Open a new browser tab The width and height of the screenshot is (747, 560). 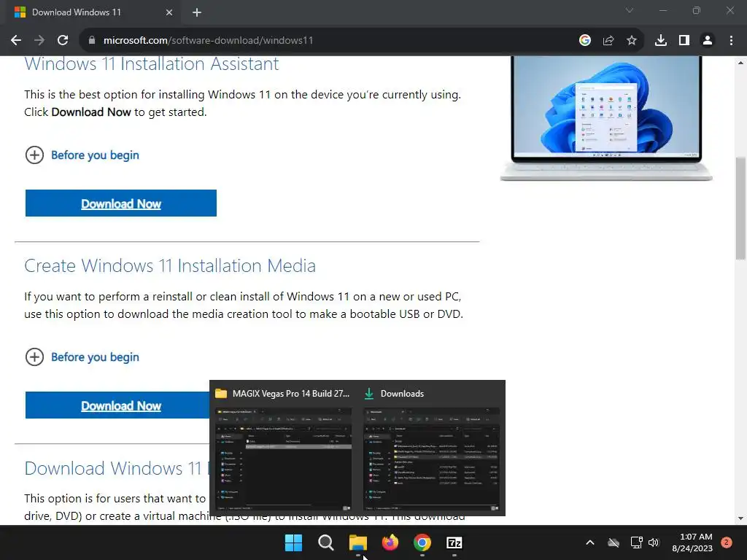197,12
